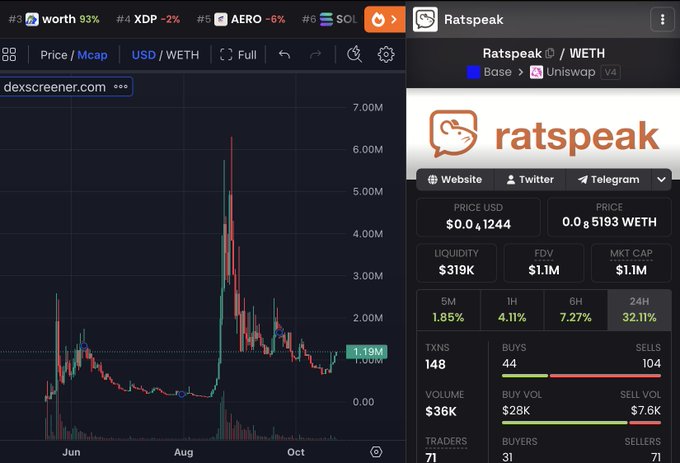
Task: Click the 1.19M current price label on the axis
Action: 367,352
